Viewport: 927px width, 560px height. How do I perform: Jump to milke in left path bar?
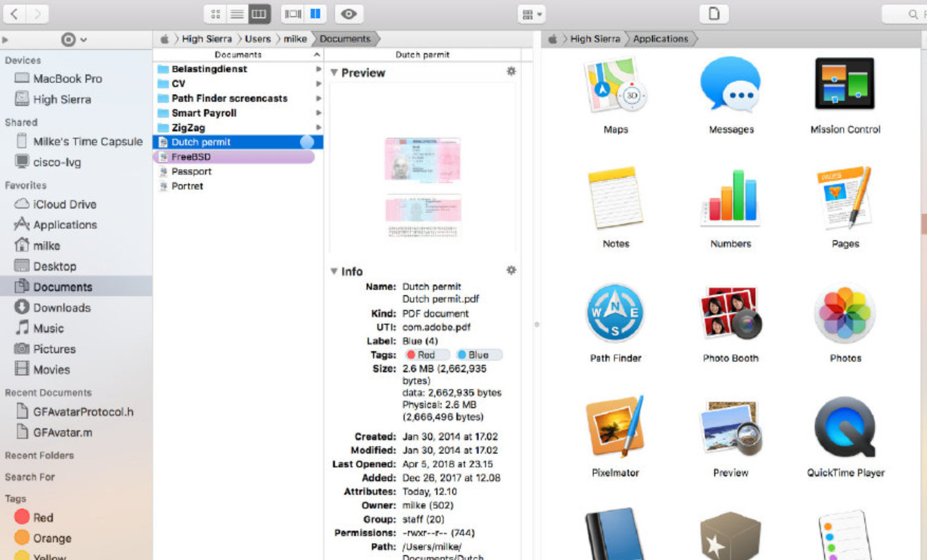tap(295, 39)
